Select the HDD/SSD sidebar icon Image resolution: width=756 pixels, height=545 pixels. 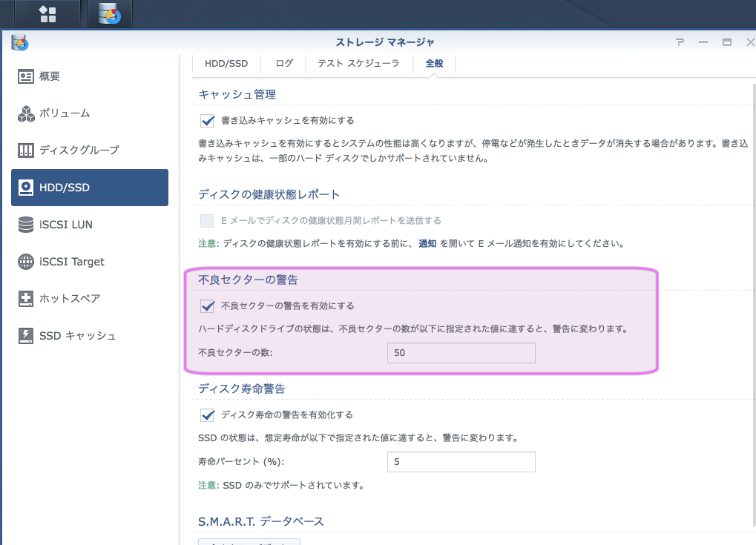26,188
